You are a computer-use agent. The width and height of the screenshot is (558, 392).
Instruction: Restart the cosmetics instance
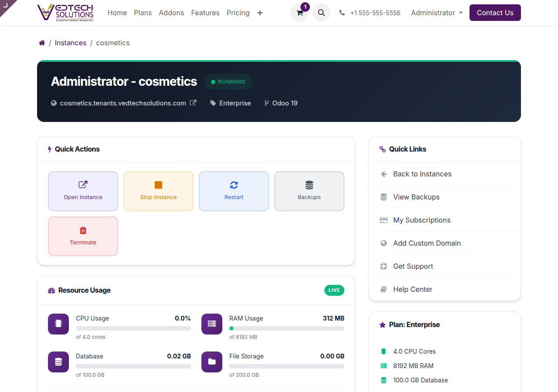click(x=234, y=191)
